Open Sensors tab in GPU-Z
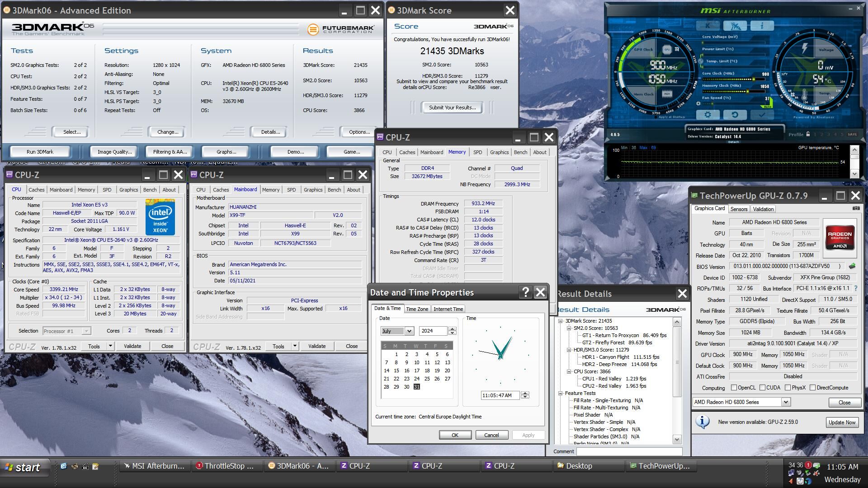Viewport: 868px width, 488px height. [739, 209]
